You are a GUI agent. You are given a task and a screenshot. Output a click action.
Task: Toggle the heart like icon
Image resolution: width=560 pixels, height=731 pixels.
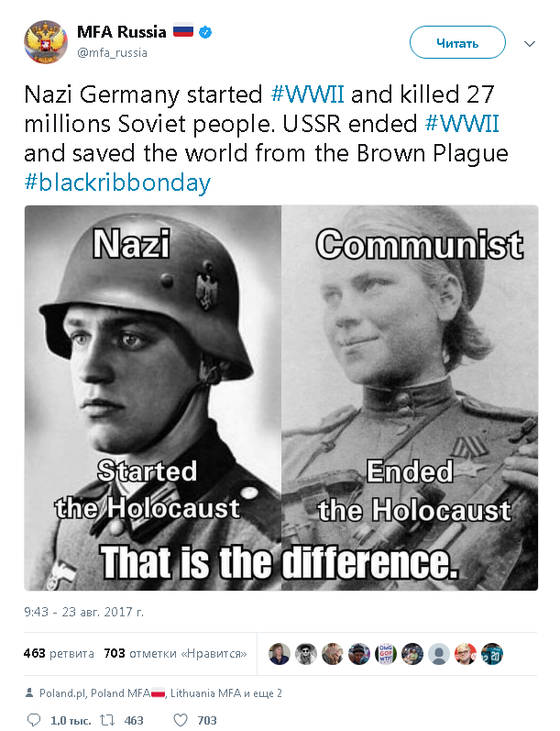point(180,721)
